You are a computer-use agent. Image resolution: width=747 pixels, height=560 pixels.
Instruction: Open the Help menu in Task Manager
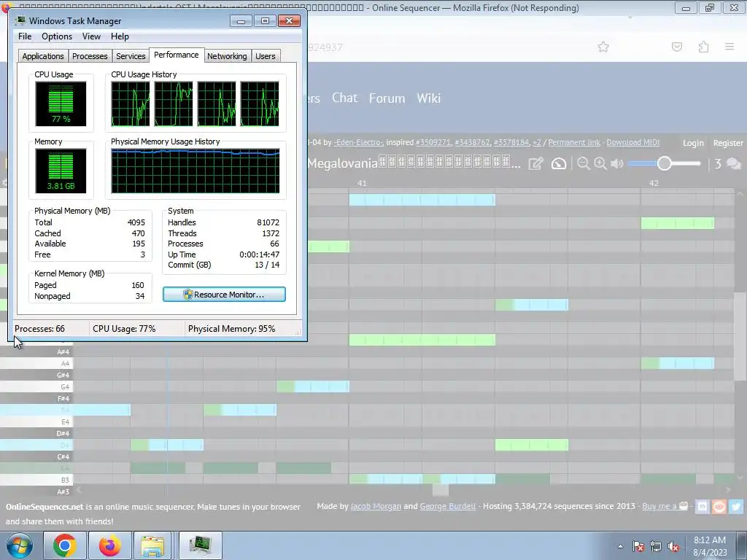pos(120,36)
